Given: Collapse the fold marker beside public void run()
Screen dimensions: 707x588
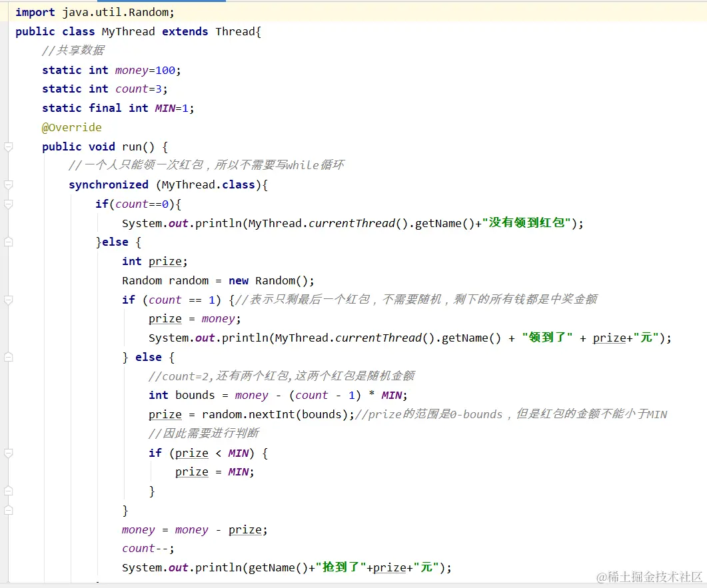Looking at the screenshot, I should [x=8, y=147].
